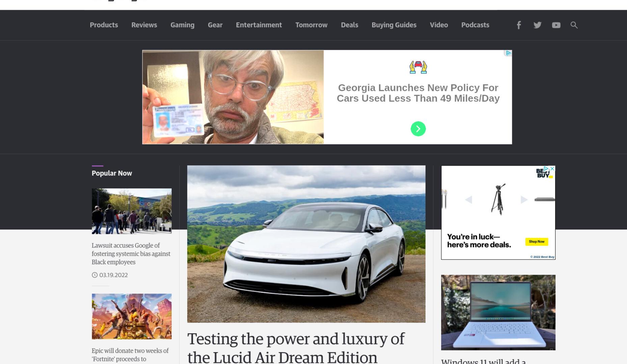Open the Epic 'Fortnite' proceeds article link
Image resolution: width=627 pixels, height=364 pixels.
[130, 355]
